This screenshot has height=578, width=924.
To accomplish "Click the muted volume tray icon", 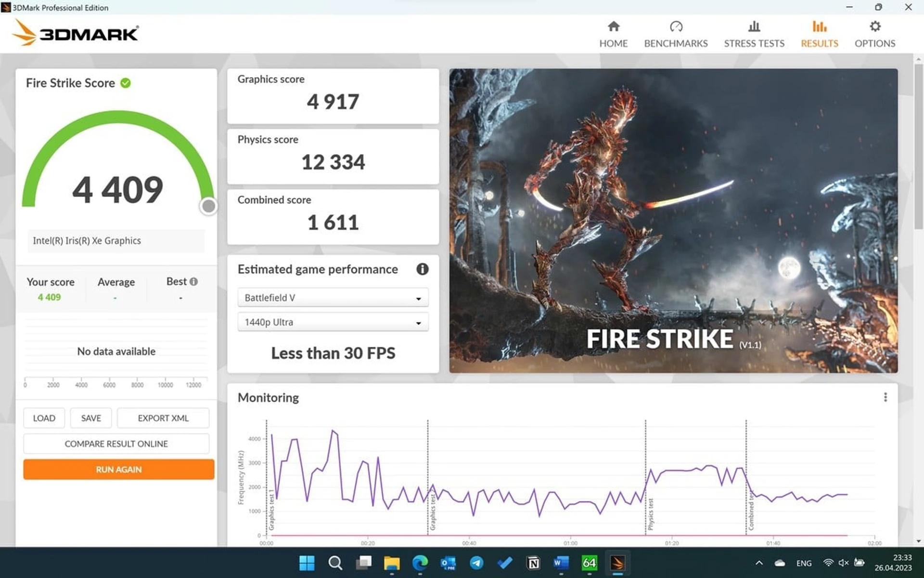I will tap(844, 563).
